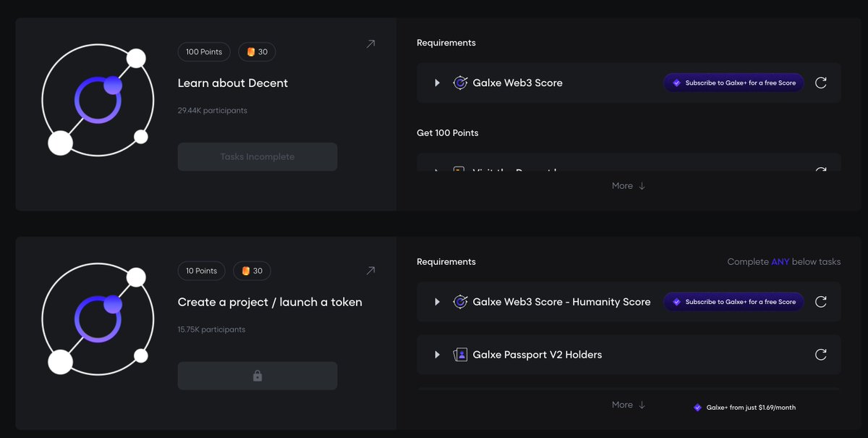Image resolution: width=868 pixels, height=438 pixels.
Task: Click the Requirements heading above Galxe Web3 Score
Action: click(x=446, y=43)
